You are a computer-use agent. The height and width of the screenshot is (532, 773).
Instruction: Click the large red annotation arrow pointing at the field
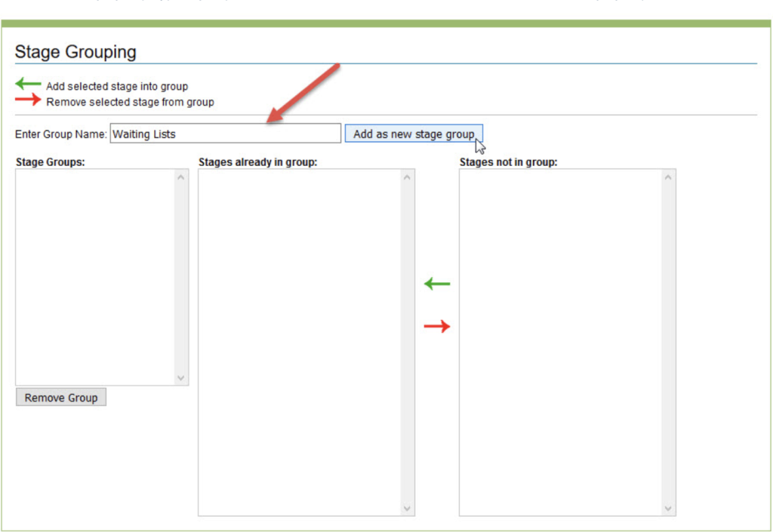[x=303, y=93]
